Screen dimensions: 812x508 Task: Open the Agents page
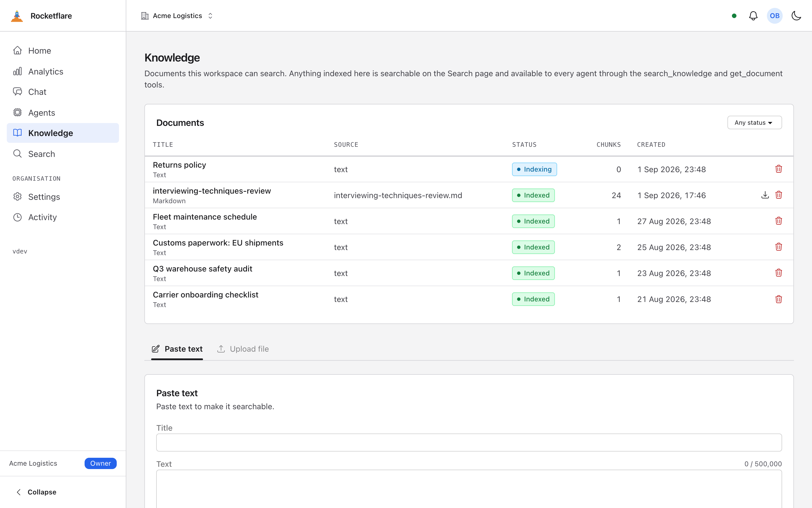[63, 113]
